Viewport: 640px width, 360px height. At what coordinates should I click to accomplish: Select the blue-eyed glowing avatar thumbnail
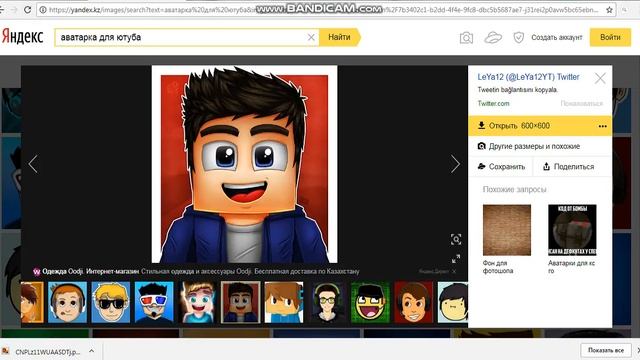[x=197, y=302]
